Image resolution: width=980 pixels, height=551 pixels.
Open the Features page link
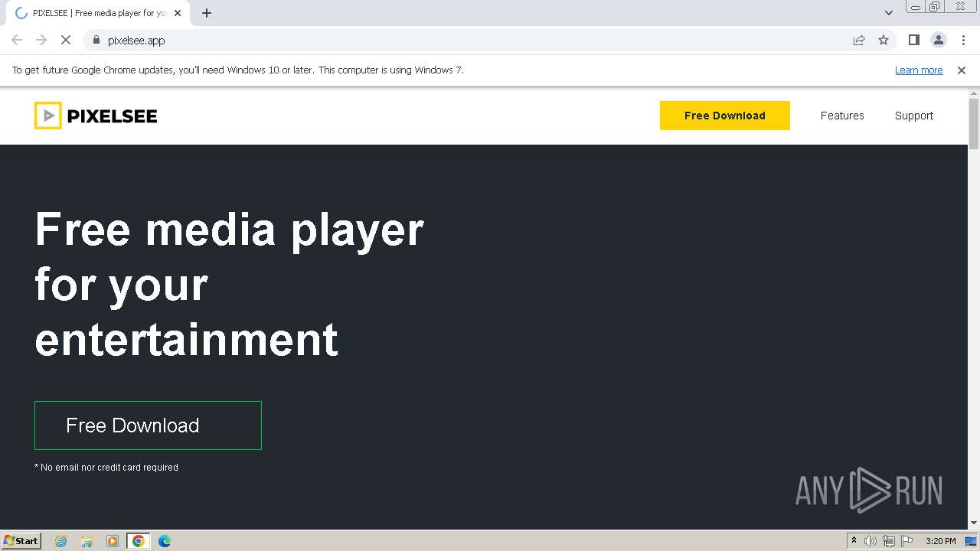pyautogui.click(x=842, y=116)
